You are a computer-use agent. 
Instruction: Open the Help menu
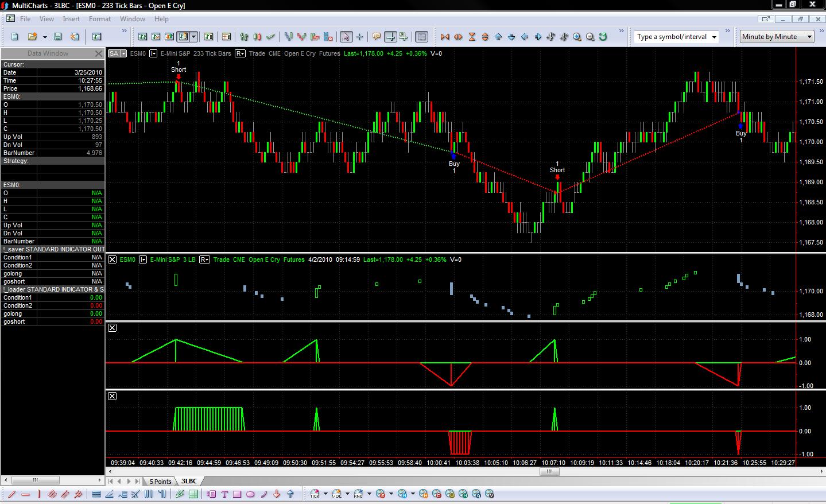point(161,19)
